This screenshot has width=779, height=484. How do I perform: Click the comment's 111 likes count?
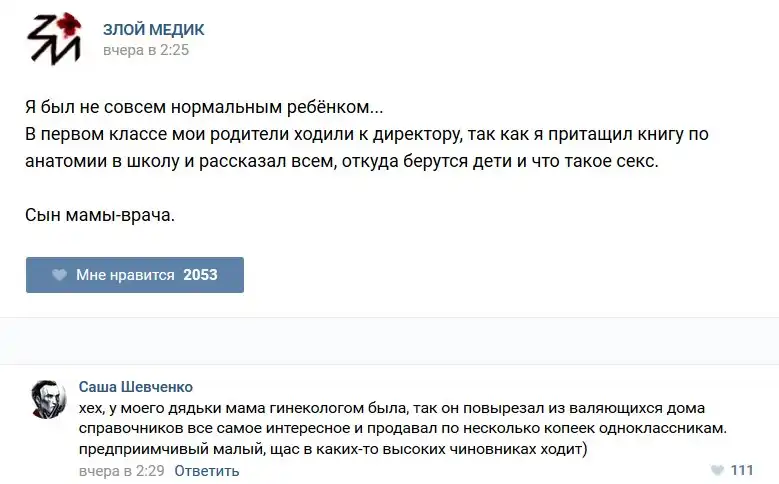(742, 470)
